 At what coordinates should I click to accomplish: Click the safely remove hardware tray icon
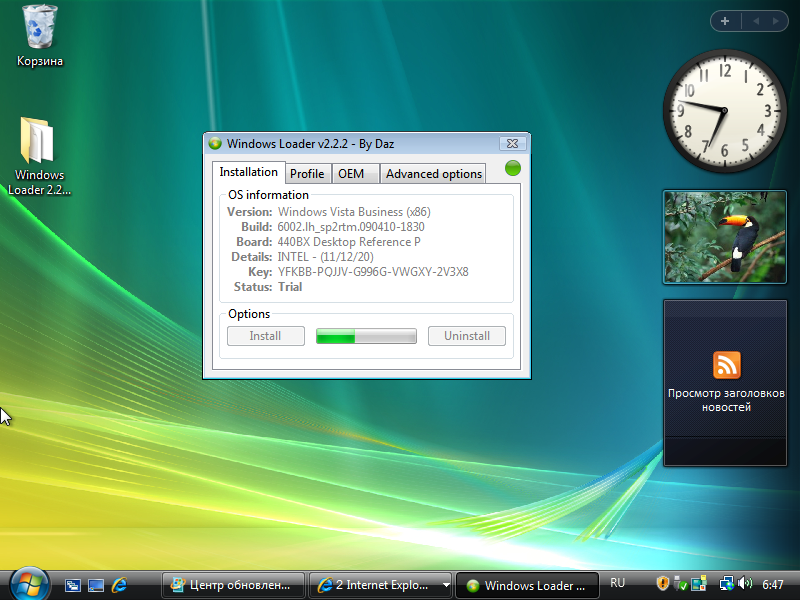pos(680,583)
